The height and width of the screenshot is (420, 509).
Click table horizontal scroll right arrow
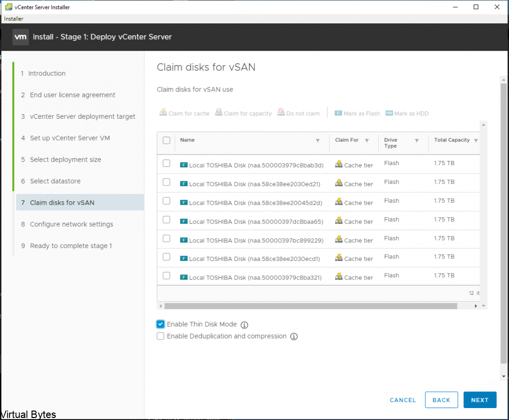click(x=476, y=306)
